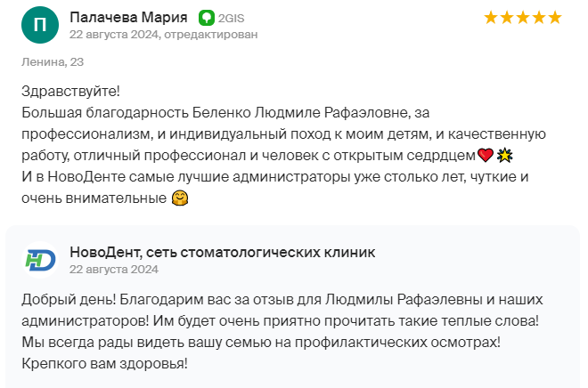Image resolution: width=588 pixels, height=388 pixels.
Task: Click the 2GIS source label text
Action: [x=231, y=19]
